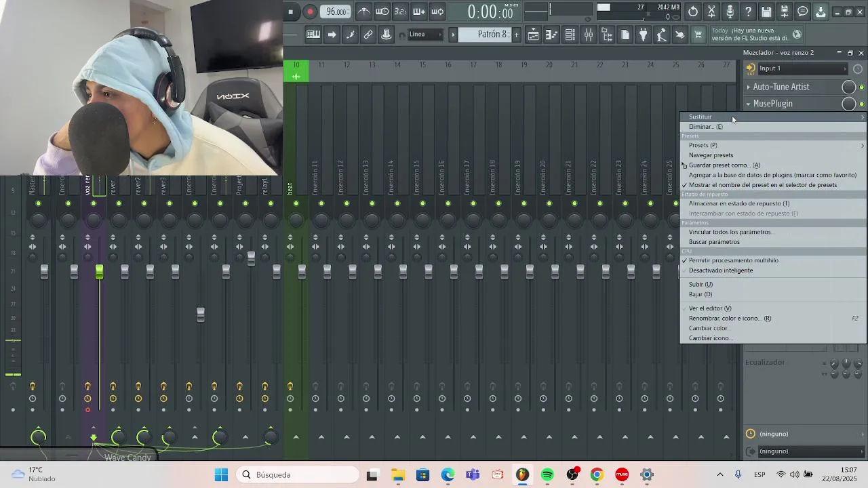Show hidden icons chevron in system tray

coord(720,474)
